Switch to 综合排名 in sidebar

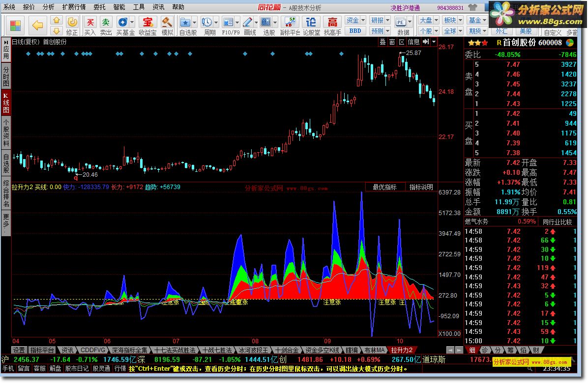pyautogui.click(x=6, y=193)
